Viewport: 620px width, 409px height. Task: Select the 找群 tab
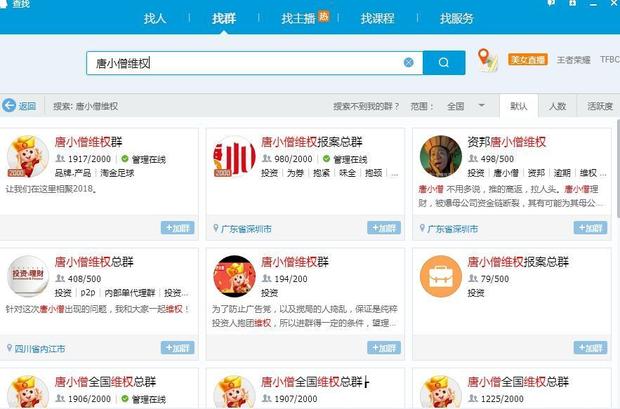pyautogui.click(x=224, y=18)
